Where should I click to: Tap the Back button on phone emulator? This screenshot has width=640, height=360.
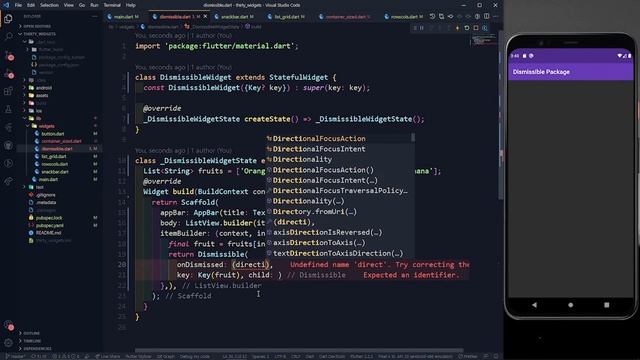tap(534, 305)
